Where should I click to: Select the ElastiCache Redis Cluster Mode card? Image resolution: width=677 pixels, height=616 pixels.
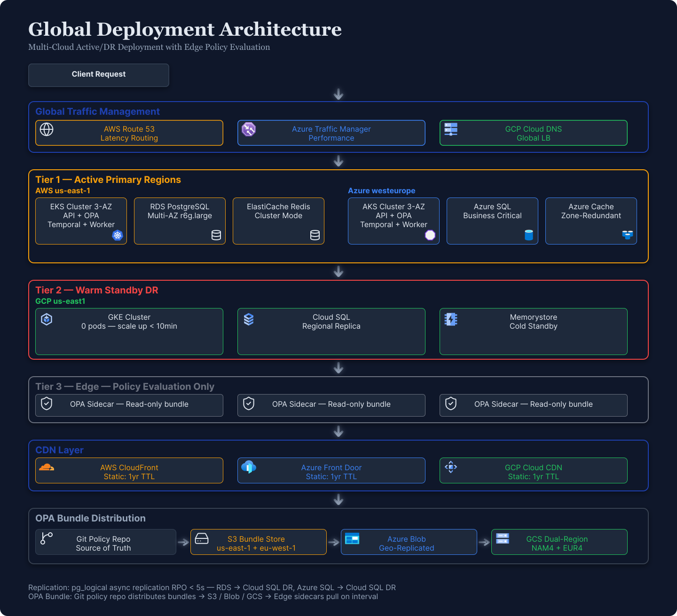(279, 221)
